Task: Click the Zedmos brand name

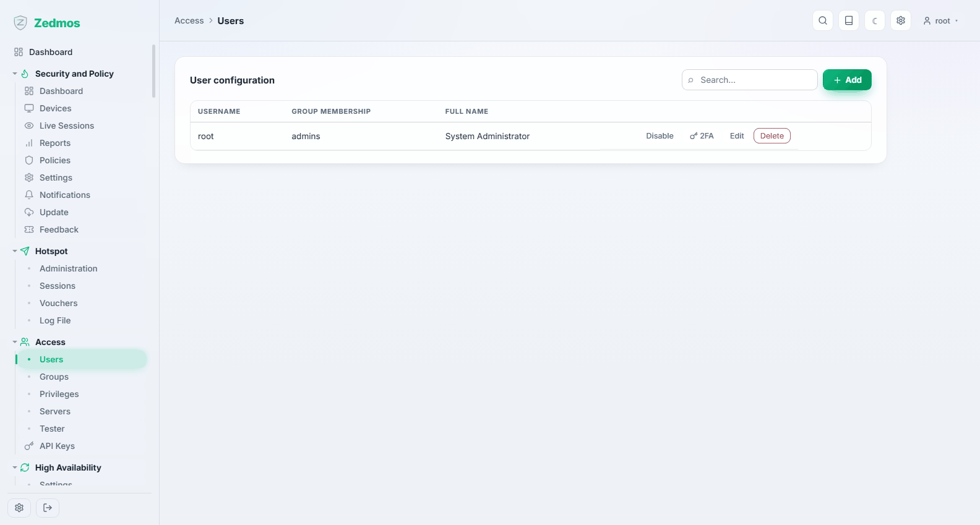Action: click(x=57, y=23)
